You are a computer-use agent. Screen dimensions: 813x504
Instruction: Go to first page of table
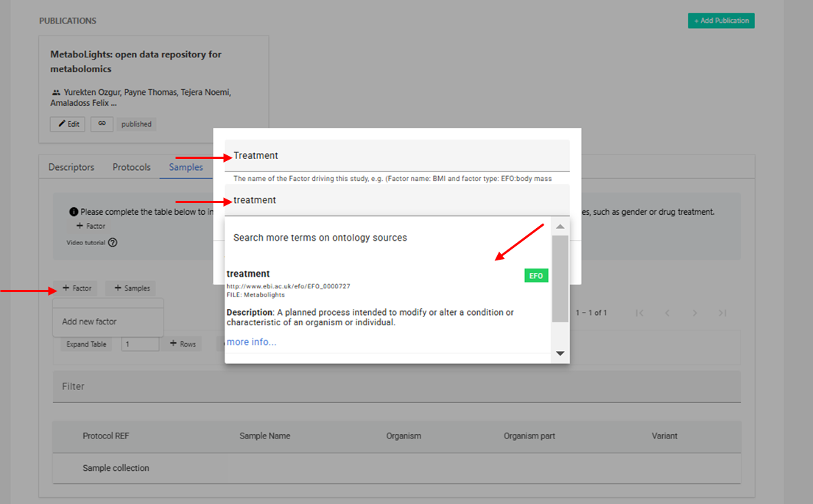pos(640,313)
